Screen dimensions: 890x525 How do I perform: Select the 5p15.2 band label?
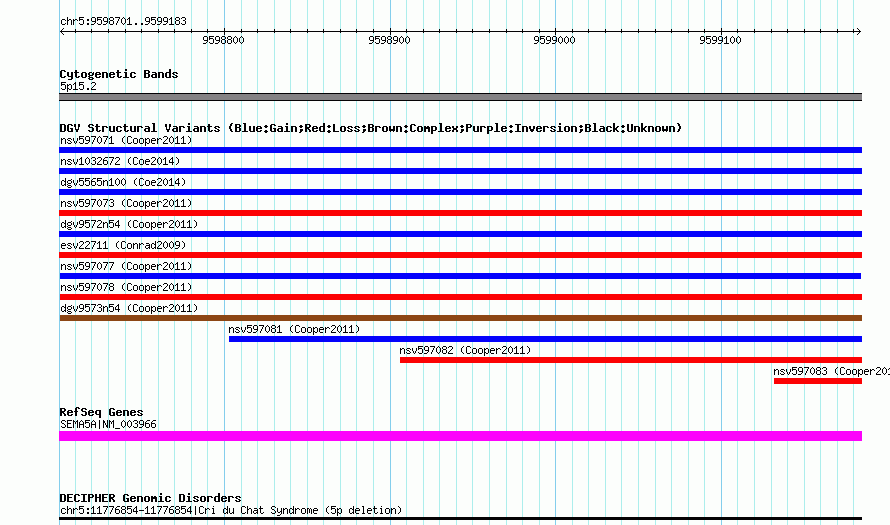[x=78, y=86]
